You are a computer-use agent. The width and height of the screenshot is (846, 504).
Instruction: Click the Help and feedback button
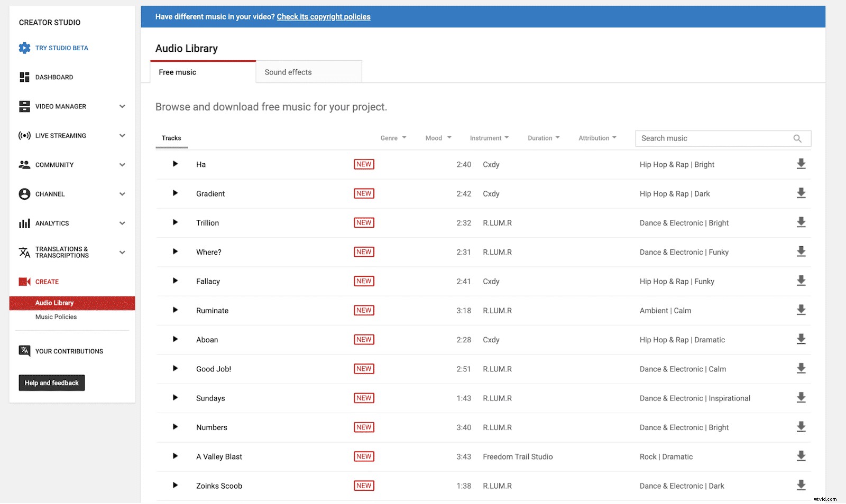(51, 382)
